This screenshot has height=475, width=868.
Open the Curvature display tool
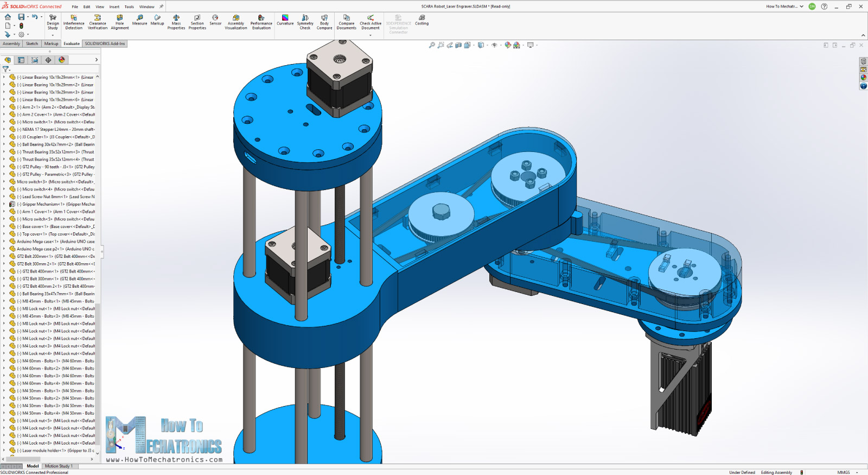(x=285, y=20)
